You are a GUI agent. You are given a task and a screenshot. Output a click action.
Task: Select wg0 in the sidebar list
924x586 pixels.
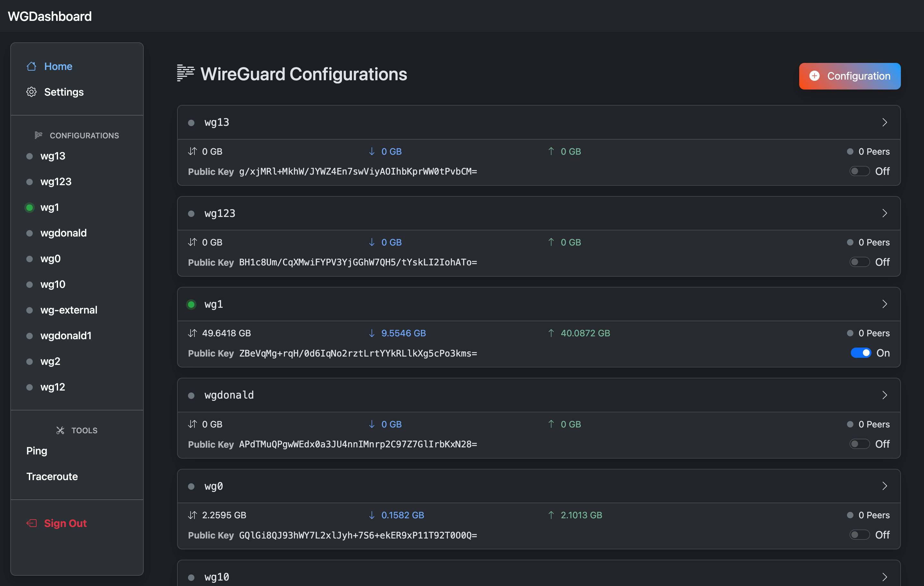coord(77,259)
